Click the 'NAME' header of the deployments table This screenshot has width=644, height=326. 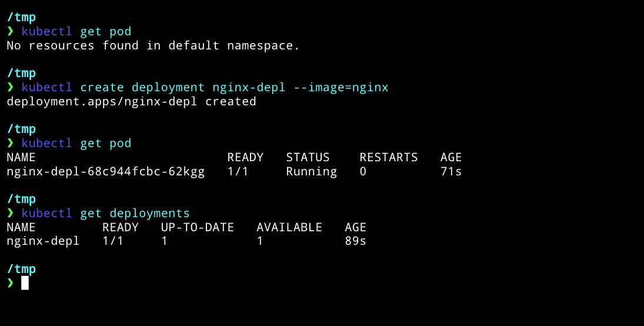tap(21, 227)
